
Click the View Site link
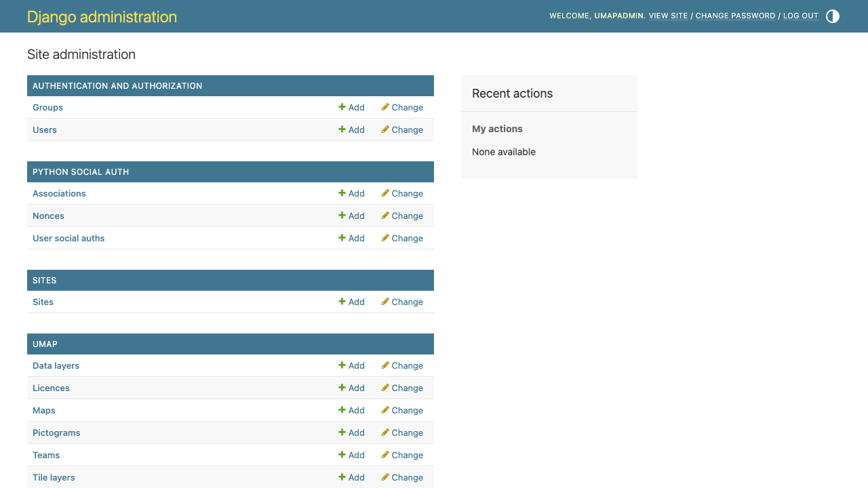pos(668,16)
